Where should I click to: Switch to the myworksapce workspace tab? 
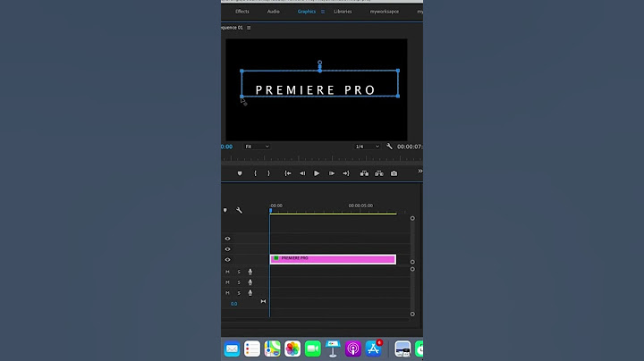pos(384,12)
